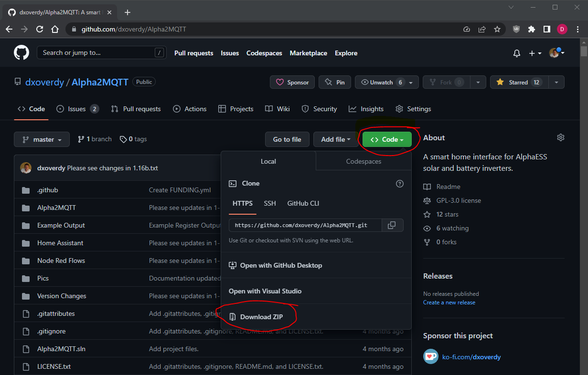Screen dimensions: 588x375
Task: Click the HTTPS clone URL field
Action: pos(305,225)
